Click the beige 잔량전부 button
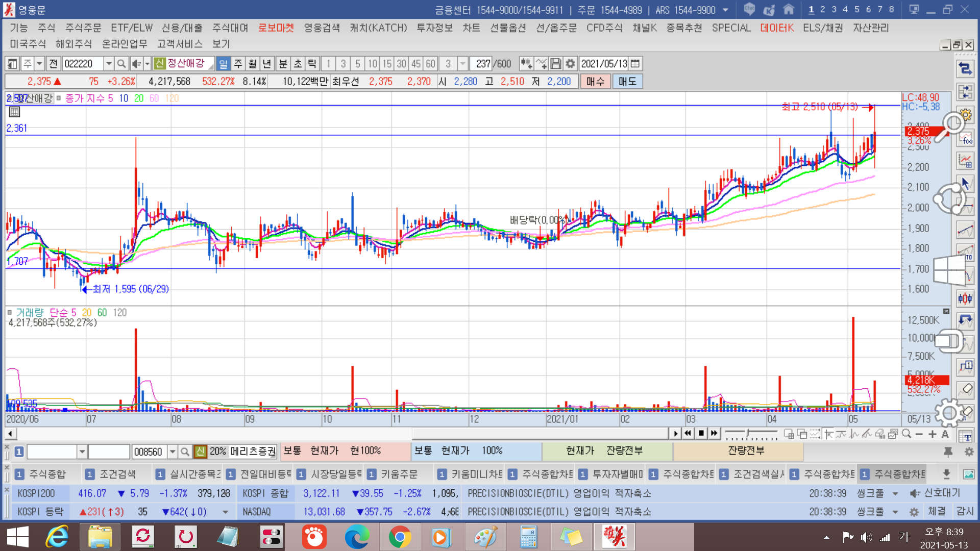Viewport: 980px width, 551px height. [738, 451]
